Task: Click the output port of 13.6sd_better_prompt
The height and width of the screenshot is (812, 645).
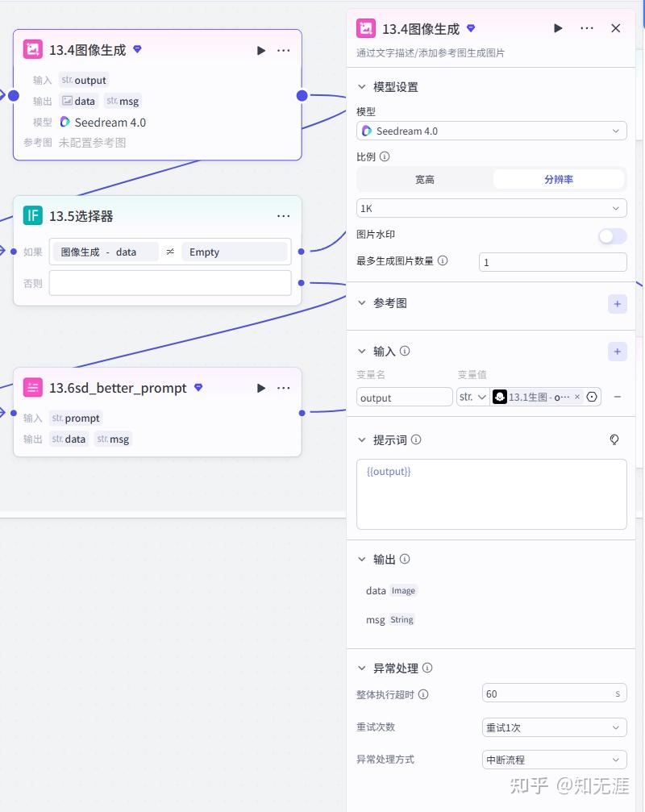Action: (x=302, y=413)
